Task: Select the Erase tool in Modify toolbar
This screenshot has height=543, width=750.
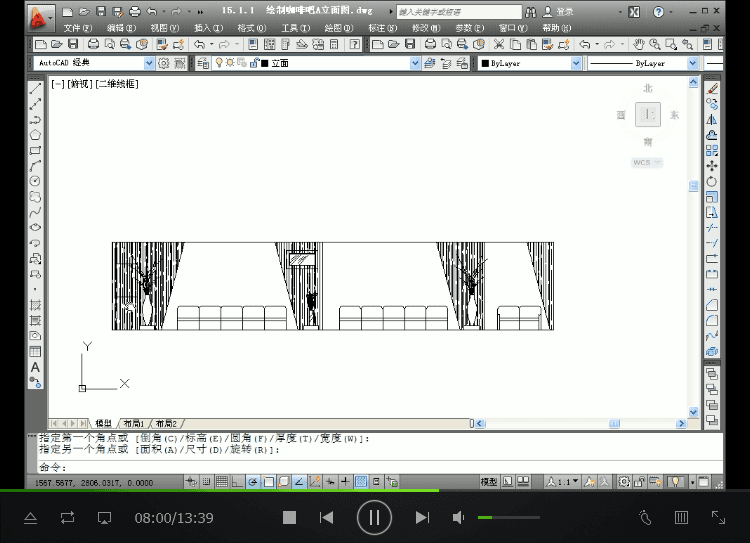Action: pos(712,89)
